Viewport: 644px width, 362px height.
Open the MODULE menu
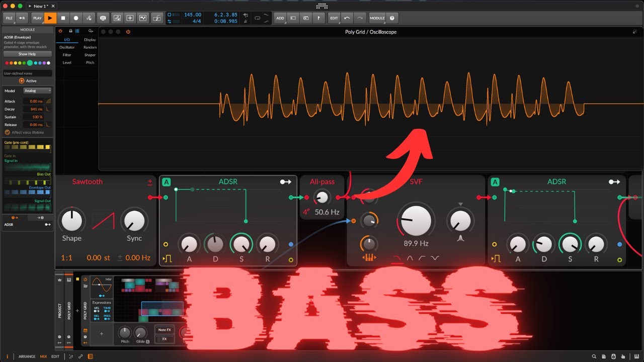pos(377,18)
